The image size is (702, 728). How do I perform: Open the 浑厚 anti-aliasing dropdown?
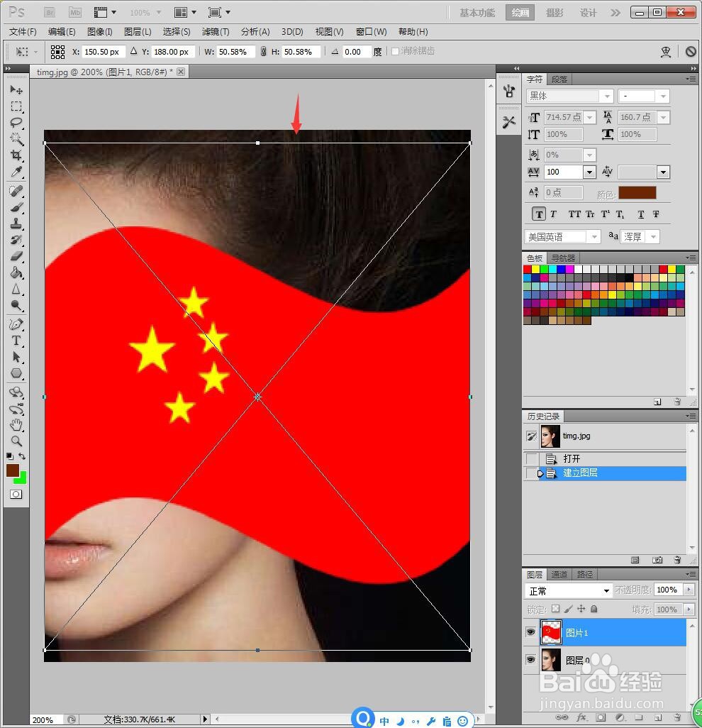coord(653,237)
